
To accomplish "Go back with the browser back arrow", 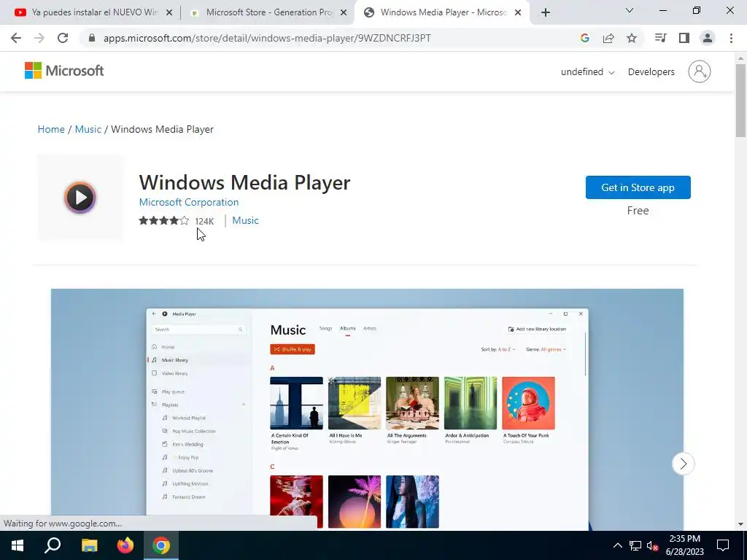I will (16, 38).
